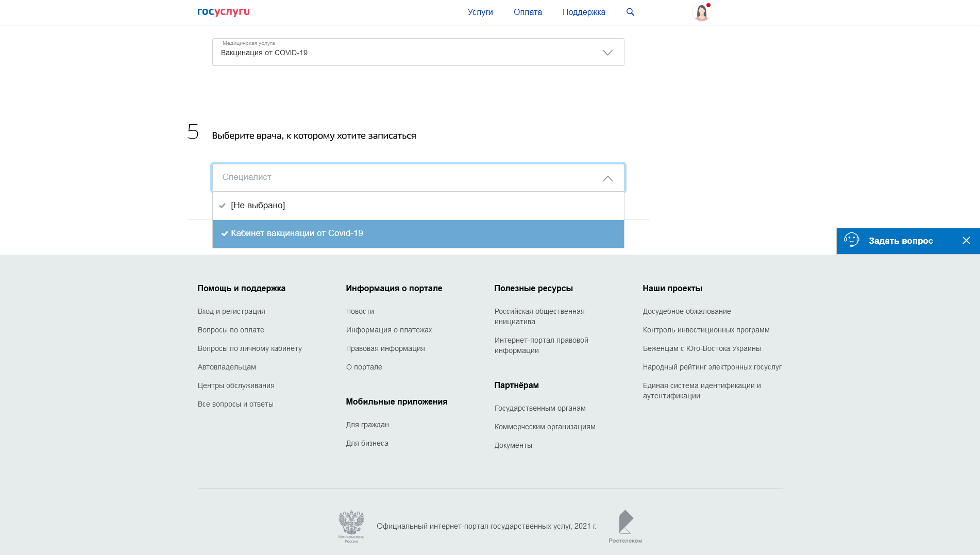This screenshot has width=980, height=555.
Task: Open the search magnifier icon
Action: [x=630, y=12]
